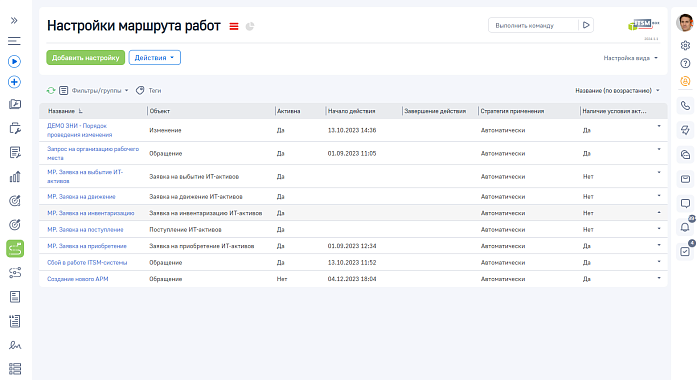Change sorting via Название (по возрастанию) dropdown

pyautogui.click(x=617, y=90)
